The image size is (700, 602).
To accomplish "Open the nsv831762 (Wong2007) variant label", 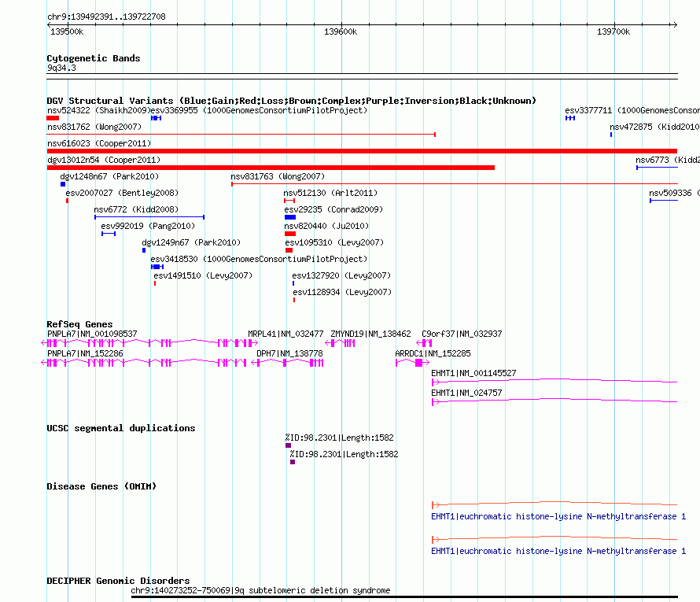I will click(94, 127).
